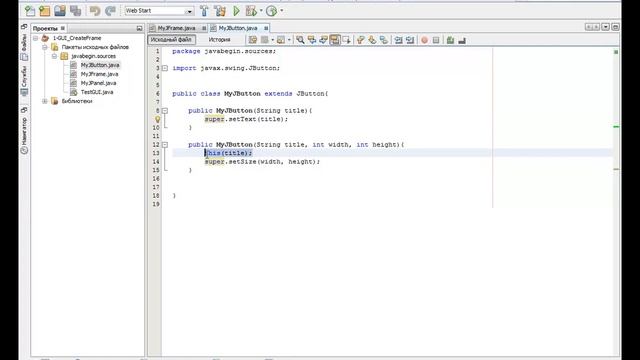
Task: Collapse the import fold on line 3
Action: coord(165,68)
